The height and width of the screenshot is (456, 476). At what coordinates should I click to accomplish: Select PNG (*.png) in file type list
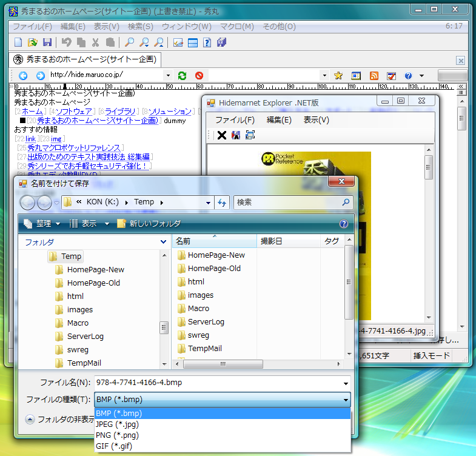[x=223, y=435]
